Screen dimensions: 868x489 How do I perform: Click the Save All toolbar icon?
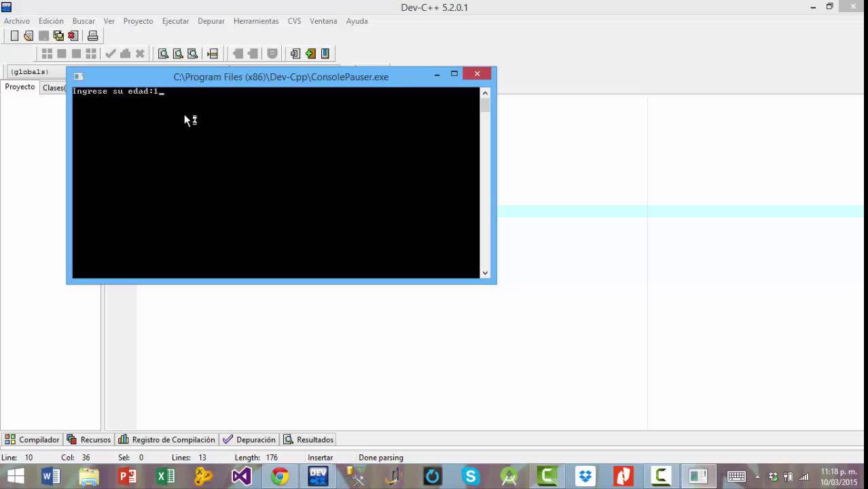[58, 36]
